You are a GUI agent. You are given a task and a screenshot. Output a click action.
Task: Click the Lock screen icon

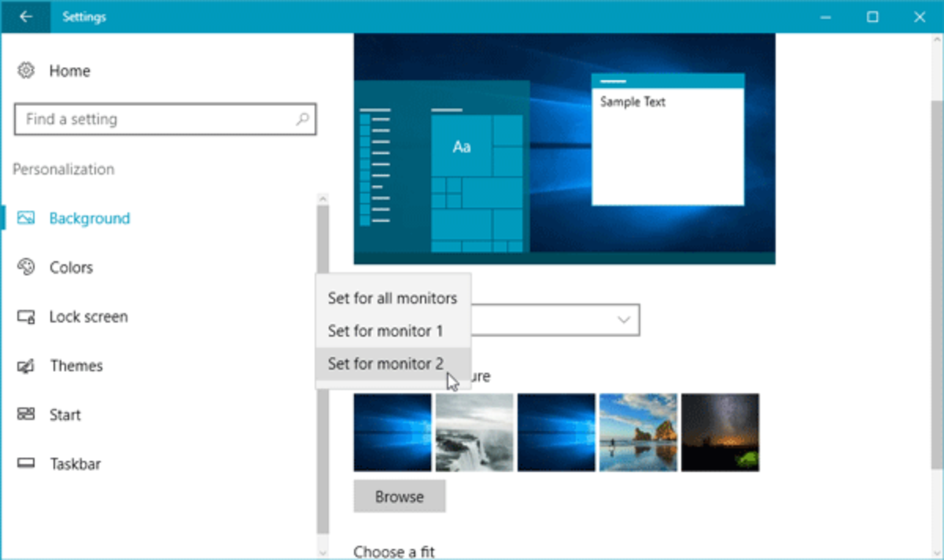pyautogui.click(x=26, y=317)
